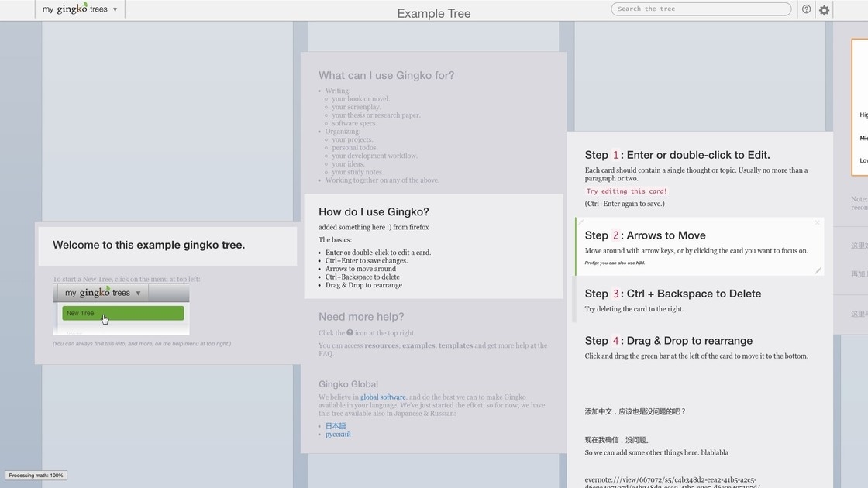Click the gingko leaf logo in header
868x488 pixels.
pyautogui.click(x=84, y=5)
